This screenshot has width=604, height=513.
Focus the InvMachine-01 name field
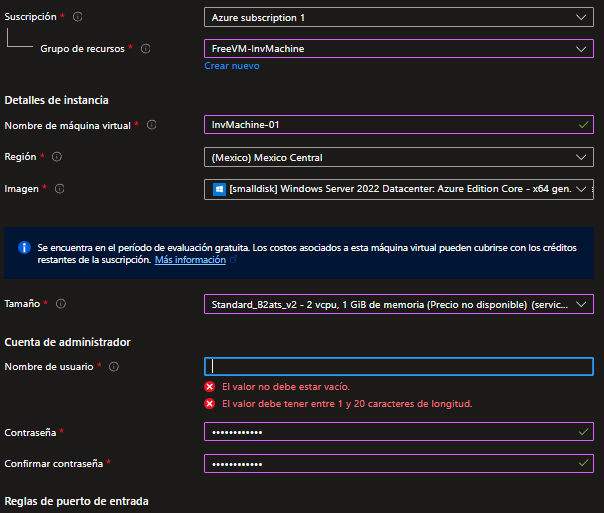pos(399,125)
